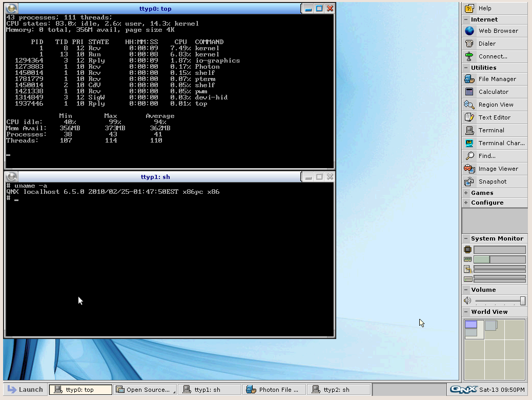Click the Volume slider track
This screenshot has height=400, width=532.
coord(497,301)
